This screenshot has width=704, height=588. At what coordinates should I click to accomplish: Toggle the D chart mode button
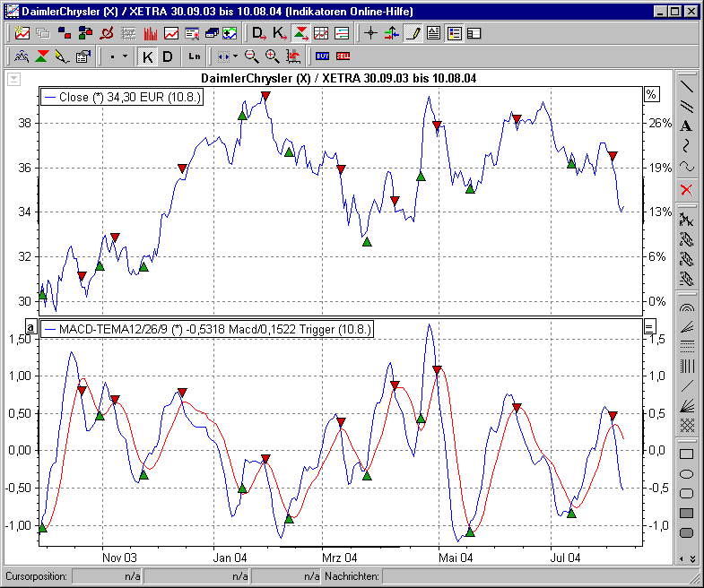point(168,56)
